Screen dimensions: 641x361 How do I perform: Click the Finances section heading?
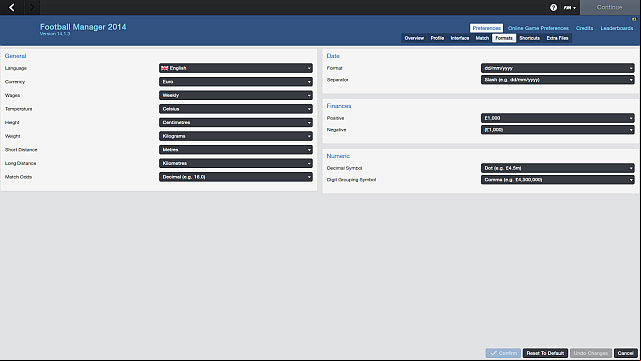coord(338,106)
